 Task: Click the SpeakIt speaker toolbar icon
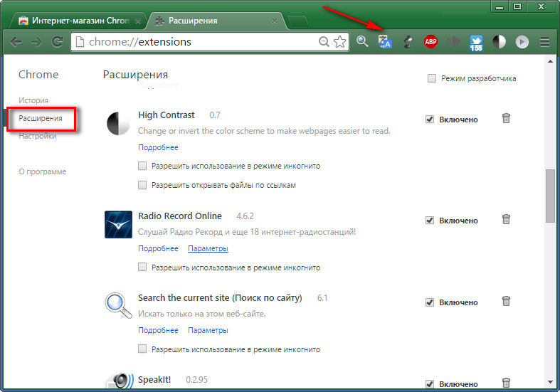[453, 42]
